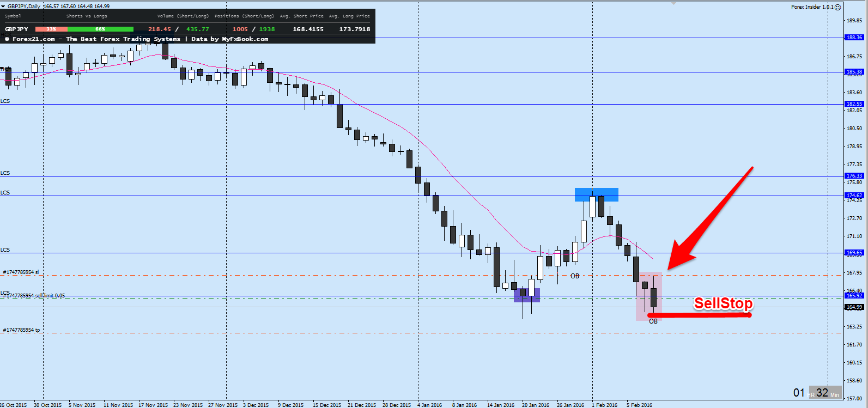Click the long positions count 1938
Screen dimensions: 868x408
coord(267,29)
